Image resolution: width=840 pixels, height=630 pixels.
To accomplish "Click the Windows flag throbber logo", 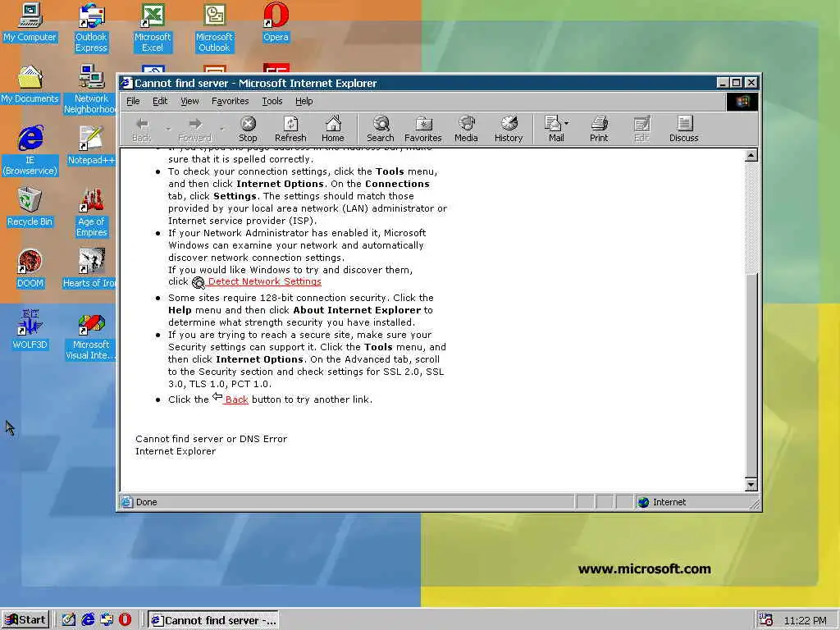I will (742, 102).
